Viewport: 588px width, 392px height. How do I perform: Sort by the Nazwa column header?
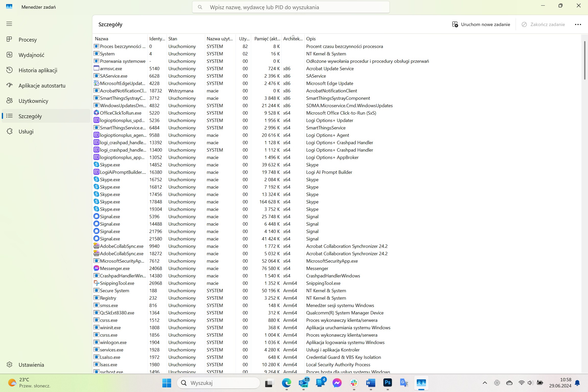pyautogui.click(x=120, y=39)
